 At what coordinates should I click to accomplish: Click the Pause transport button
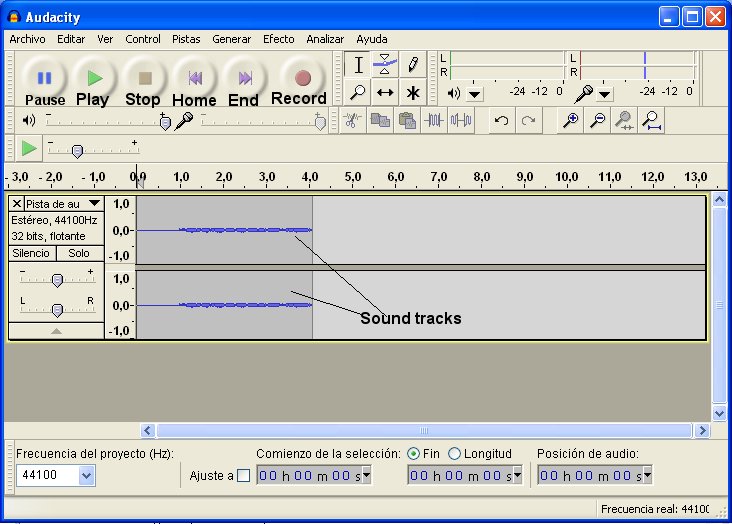coord(44,78)
